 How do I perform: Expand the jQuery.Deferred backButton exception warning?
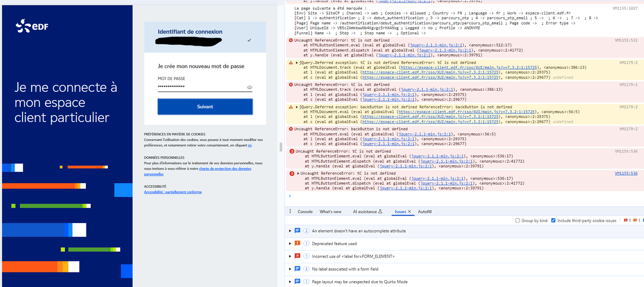[297, 107]
